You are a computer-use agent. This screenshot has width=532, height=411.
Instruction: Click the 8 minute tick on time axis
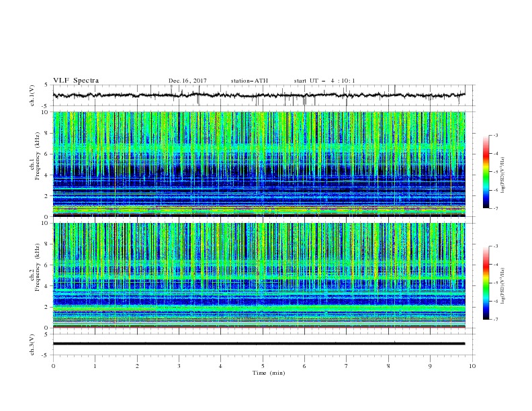388,366
